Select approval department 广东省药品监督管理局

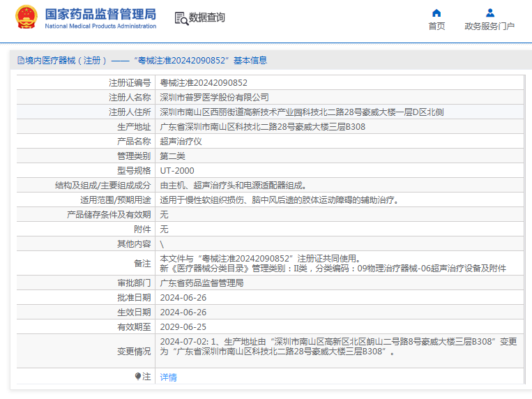pos(202,283)
